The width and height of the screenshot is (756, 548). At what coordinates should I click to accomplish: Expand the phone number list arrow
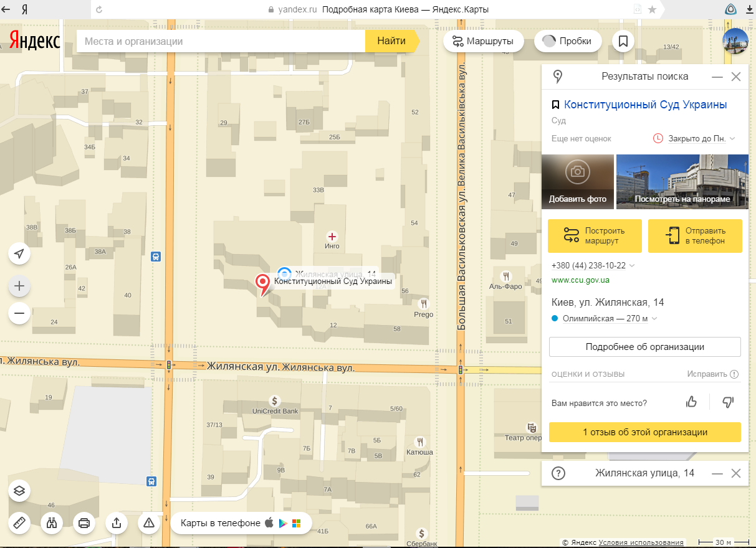pos(633,266)
